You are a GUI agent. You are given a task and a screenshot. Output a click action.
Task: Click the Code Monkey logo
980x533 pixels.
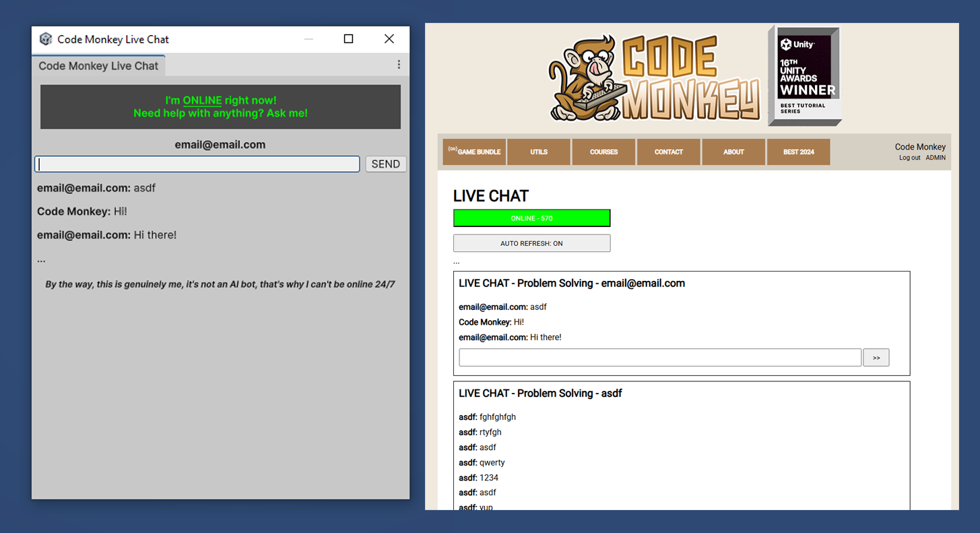point(655,80)
